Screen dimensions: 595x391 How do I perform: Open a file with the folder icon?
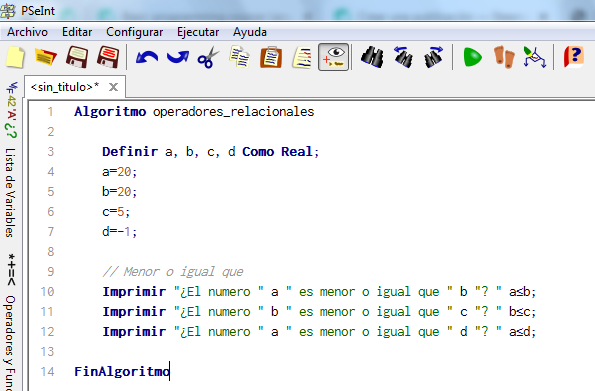46,57
